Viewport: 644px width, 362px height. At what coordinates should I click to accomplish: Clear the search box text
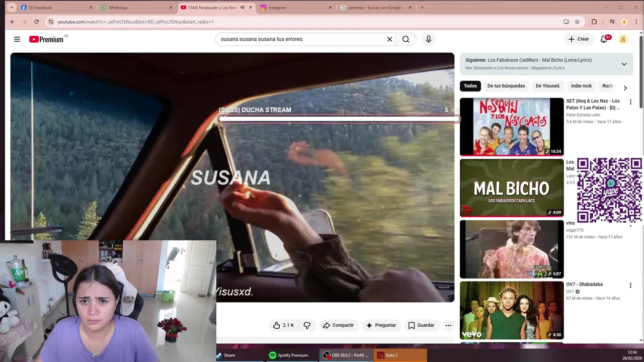tap(389, 39)
